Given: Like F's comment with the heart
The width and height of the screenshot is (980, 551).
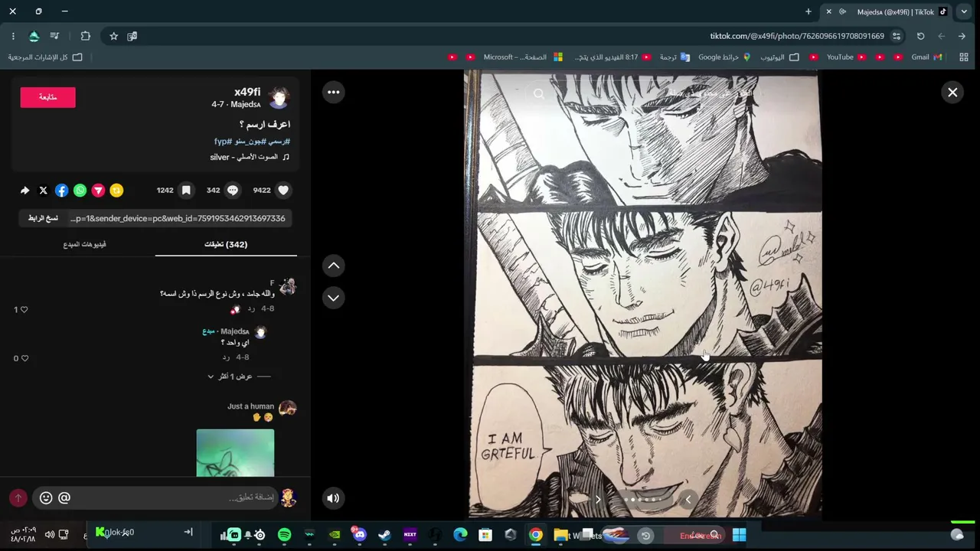Looking at the screenshot, I should [x=24, y=310].
